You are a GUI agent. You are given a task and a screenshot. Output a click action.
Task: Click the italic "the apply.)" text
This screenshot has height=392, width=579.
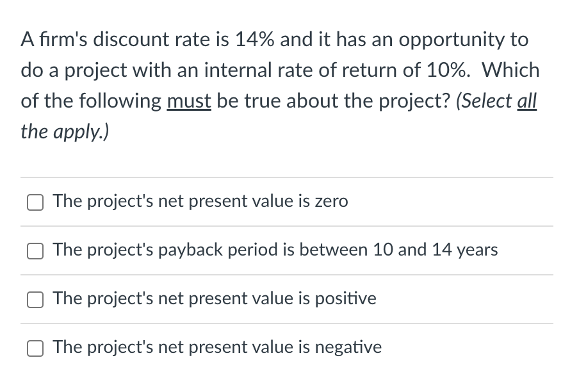tap(65, 132)
